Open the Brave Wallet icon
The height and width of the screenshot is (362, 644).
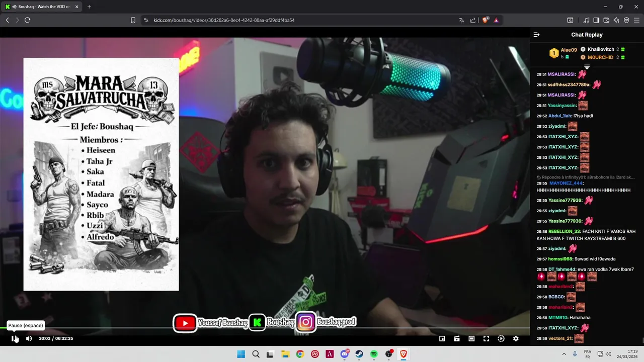click(x=606, y=20)
